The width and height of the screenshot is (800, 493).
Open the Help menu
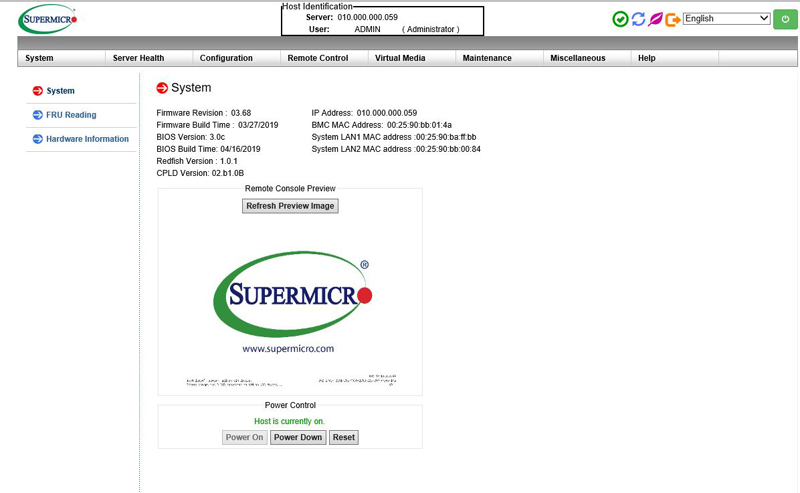click(x=646, y=58)
